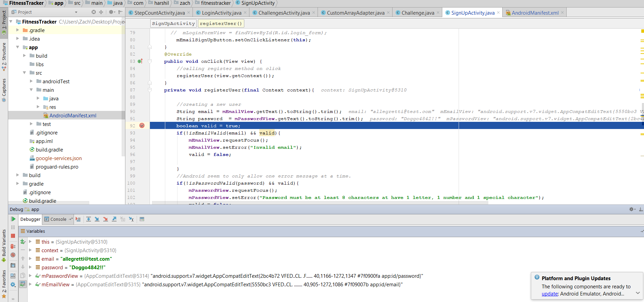Click New Watch icon in Variables panel
644x302 pixels.
pyautogui.click(x=23, y=242)
